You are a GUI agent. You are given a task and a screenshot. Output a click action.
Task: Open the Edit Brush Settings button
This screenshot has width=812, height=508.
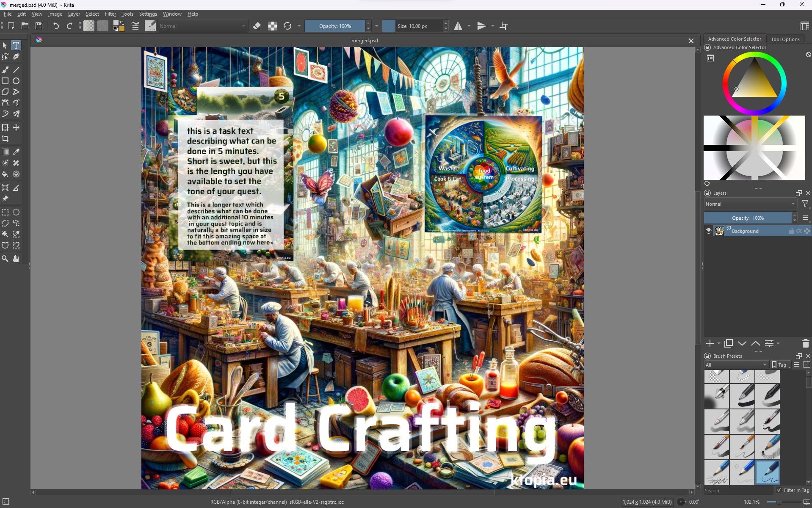pyautogui.click(x=135, y=26)
